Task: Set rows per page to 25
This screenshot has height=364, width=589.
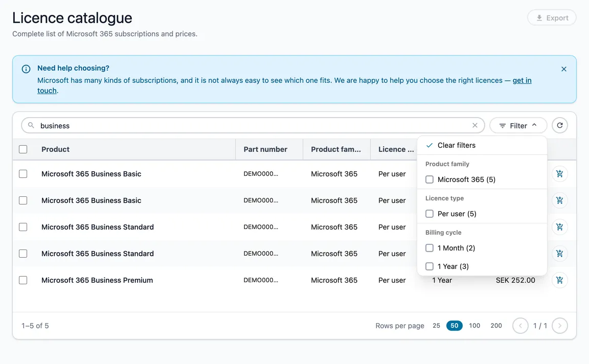Action: [x=436, y=326]
